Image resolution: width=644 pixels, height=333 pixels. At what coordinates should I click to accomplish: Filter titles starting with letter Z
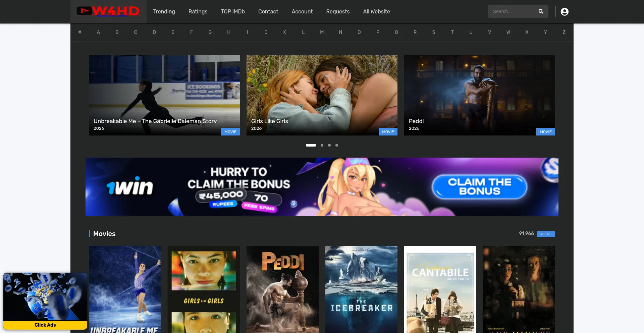click(564, 32)
